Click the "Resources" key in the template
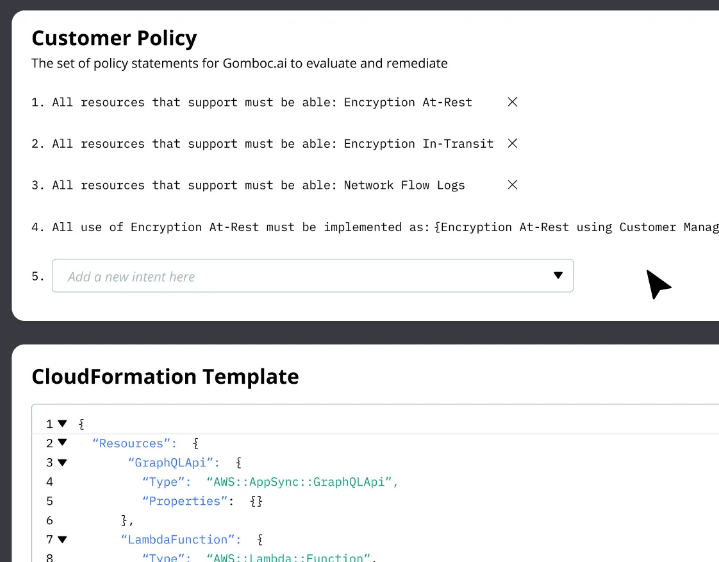Viewport: 719px width, 562px height. pos(131,443)
